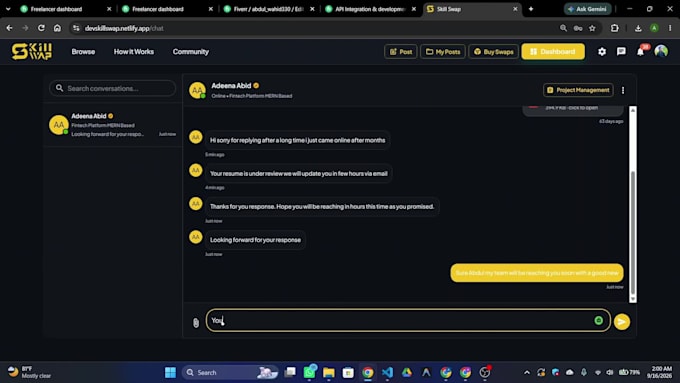Open File Explorer from the taskbar
This screenshot has height=383, width=680.
pyautogui.click(x=329, y=372)
